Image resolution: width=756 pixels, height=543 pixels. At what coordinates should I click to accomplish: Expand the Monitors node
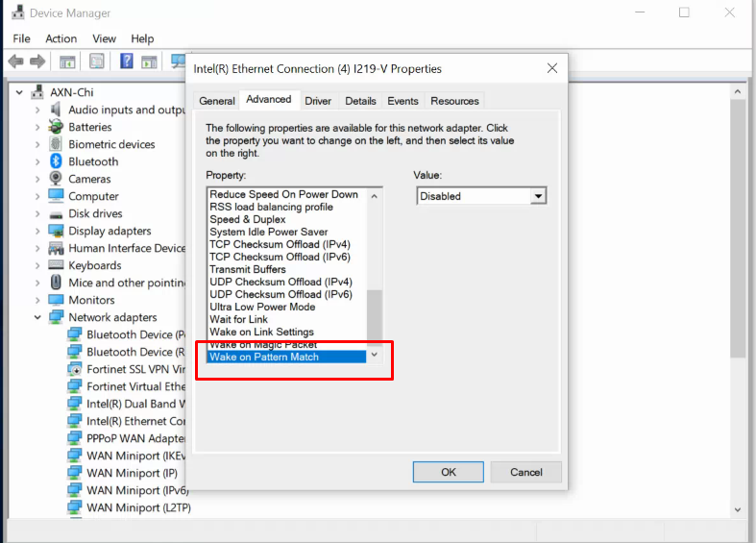(37, 300)
